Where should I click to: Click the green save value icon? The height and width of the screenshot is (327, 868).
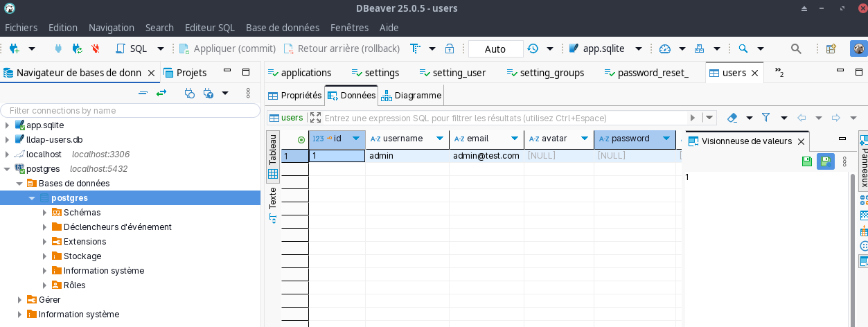(806, 161)
